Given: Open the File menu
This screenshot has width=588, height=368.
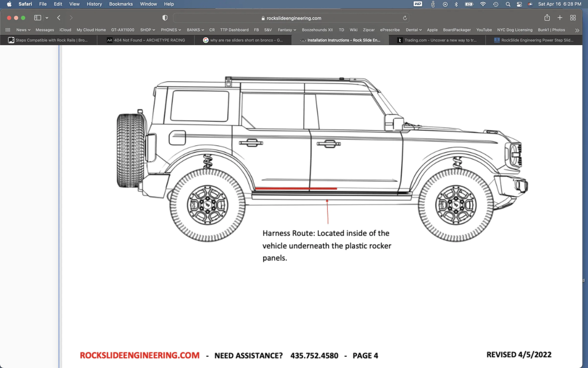Looking at the screenshot, I should 43,4.
